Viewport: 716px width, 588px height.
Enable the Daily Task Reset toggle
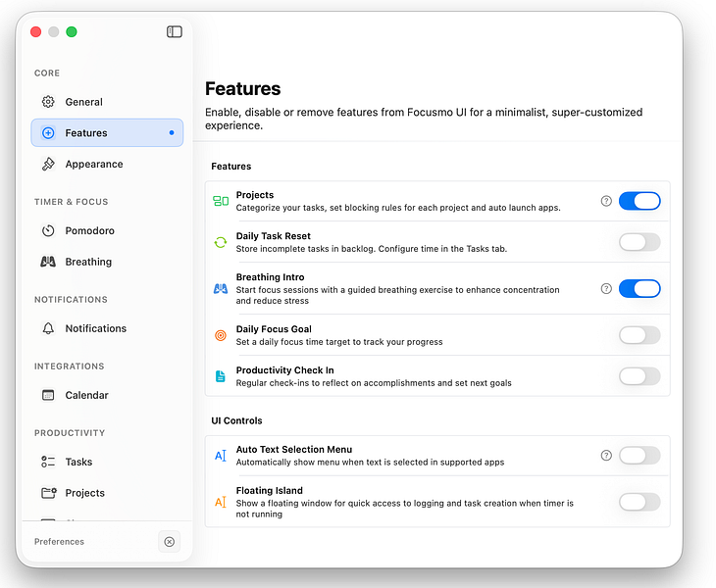[639, 242]
